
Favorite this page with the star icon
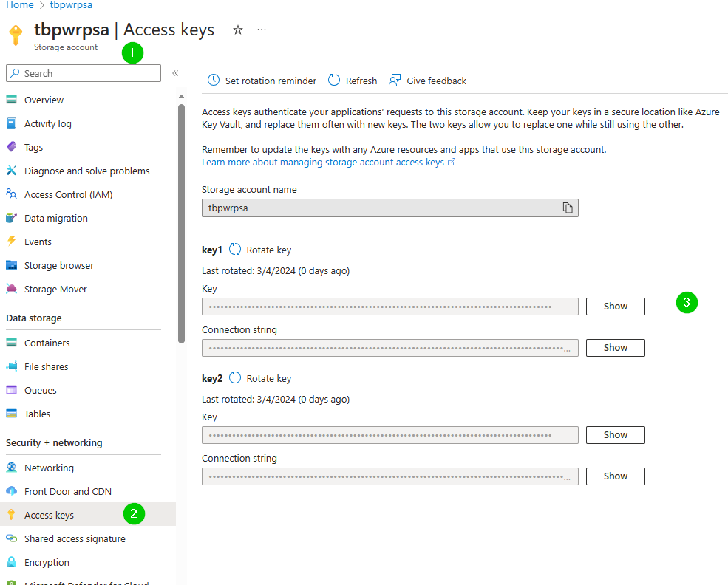click(x=238, y=30)
